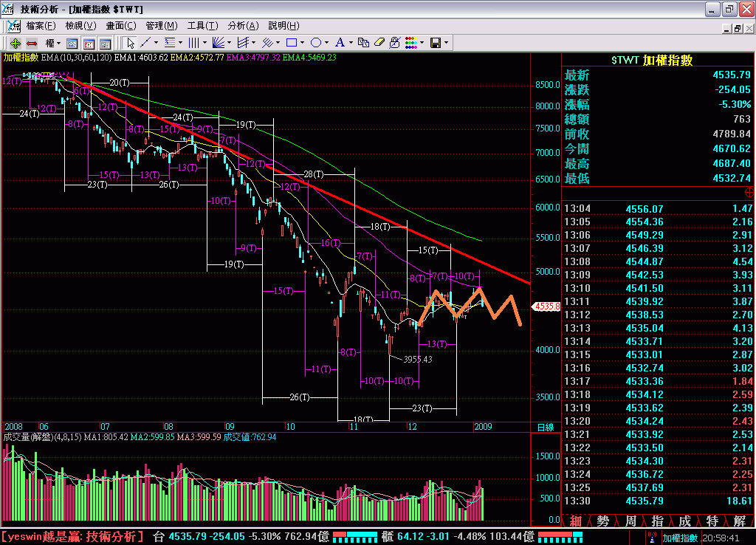The image size is (756, 545).
Task: Switch to the 特 tab
Action: (x=712, y=521)
